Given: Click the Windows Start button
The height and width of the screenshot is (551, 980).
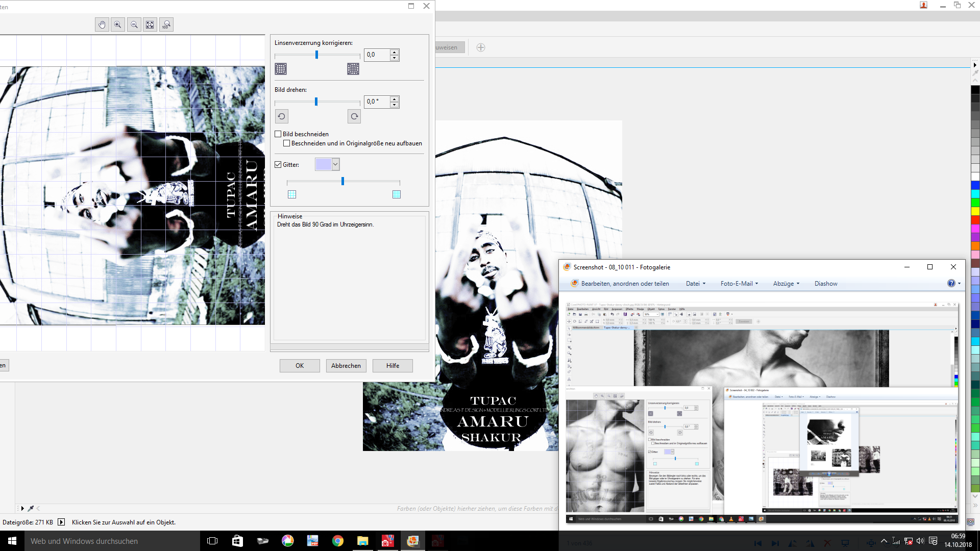Looking at the screenshot, I should coord(12,541).
